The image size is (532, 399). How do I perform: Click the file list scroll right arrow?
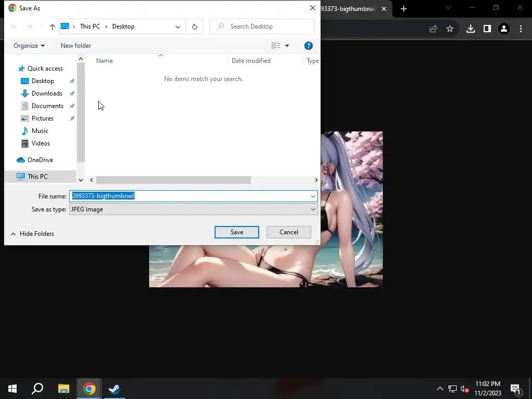[316, 180]
